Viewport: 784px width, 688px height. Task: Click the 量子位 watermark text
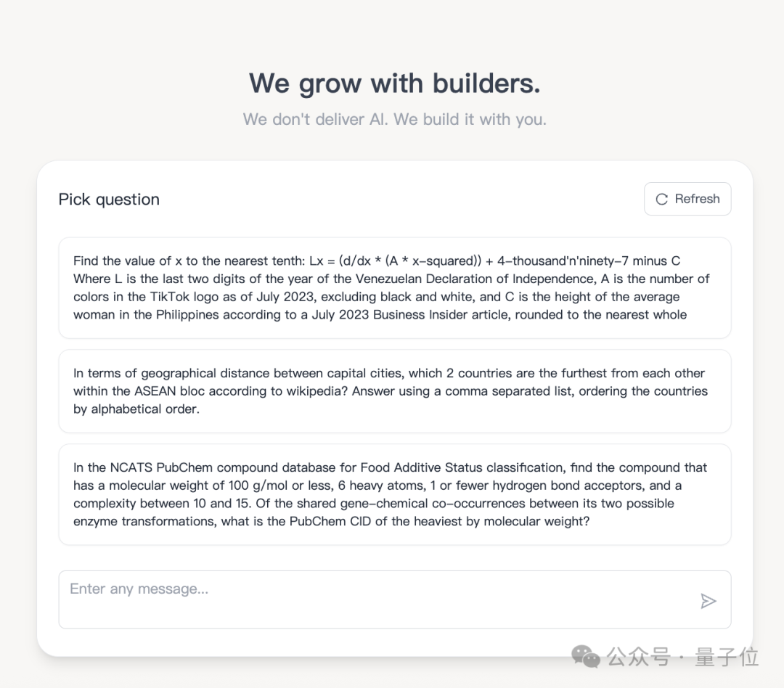pyautogui.click(x=727, y=657)
